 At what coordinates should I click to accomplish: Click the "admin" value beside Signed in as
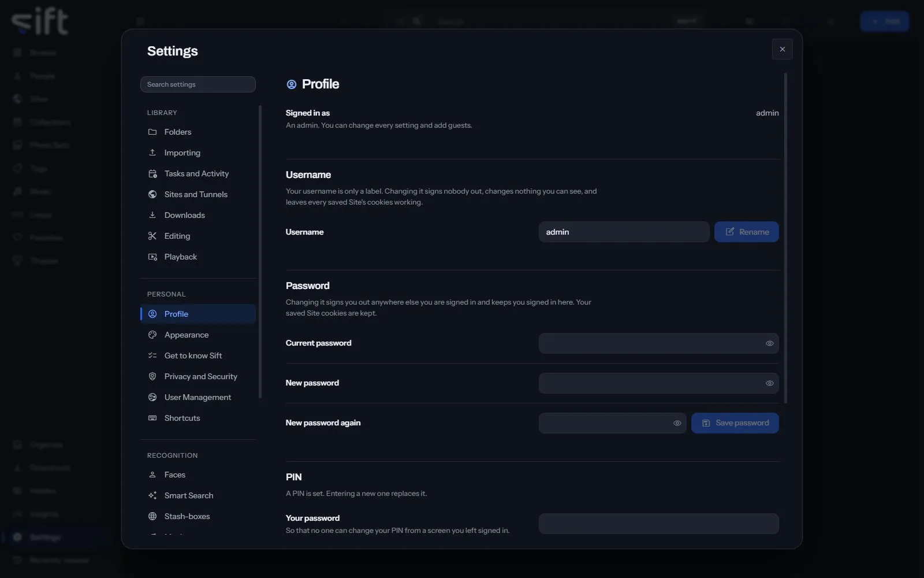tap(767, 113)
